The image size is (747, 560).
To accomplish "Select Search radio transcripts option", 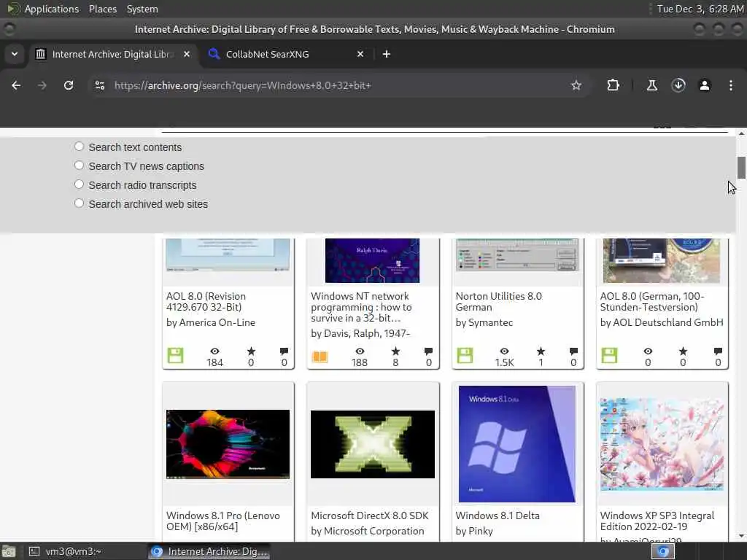I will (x=79, y=184).
